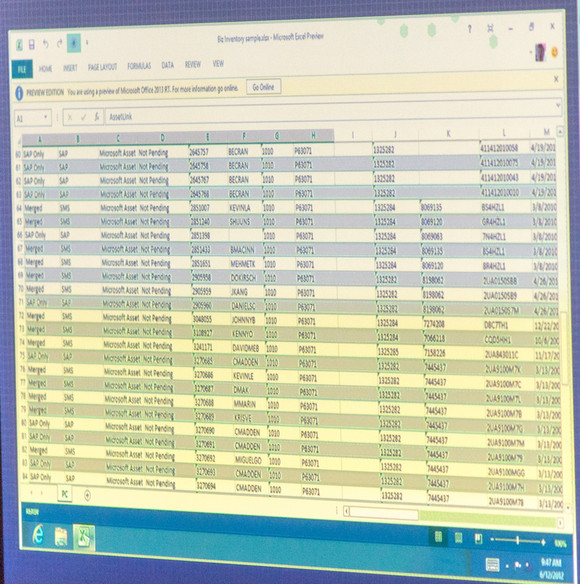Click the horizontal scrollbar left arrow
The height and width of the screenshot is (584, 580).
pyautogui.click(x=346, y=511)
